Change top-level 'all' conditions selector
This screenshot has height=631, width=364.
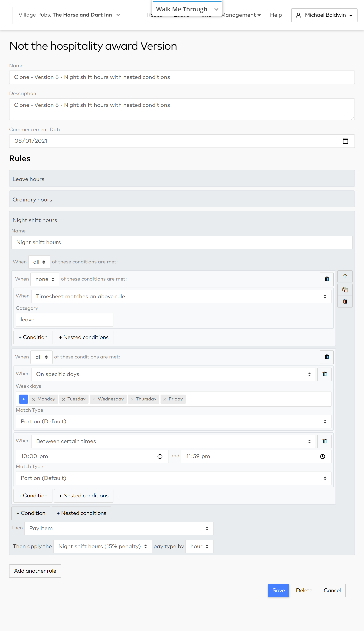[39, 262]
